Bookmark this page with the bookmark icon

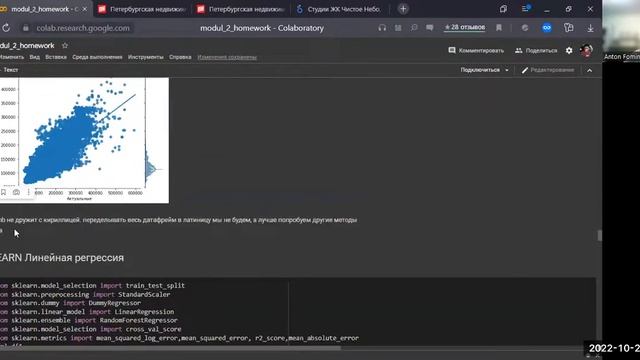click(499, 28)
